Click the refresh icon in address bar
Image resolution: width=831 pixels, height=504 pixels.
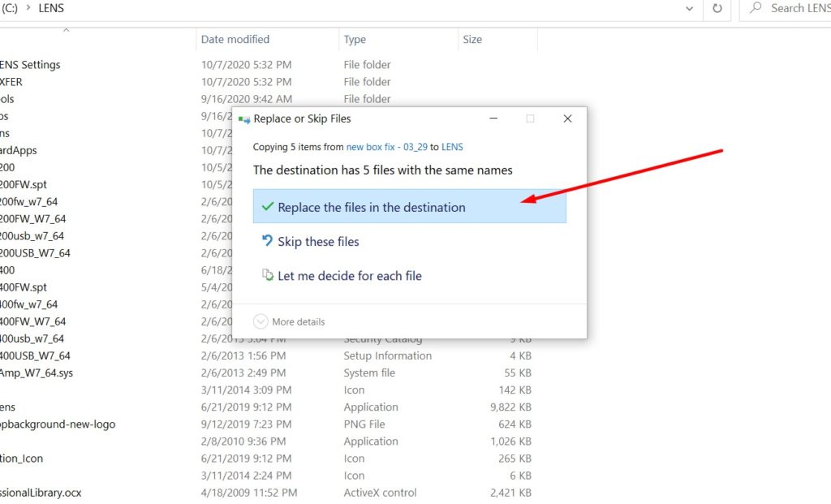[x=717, y=8]
